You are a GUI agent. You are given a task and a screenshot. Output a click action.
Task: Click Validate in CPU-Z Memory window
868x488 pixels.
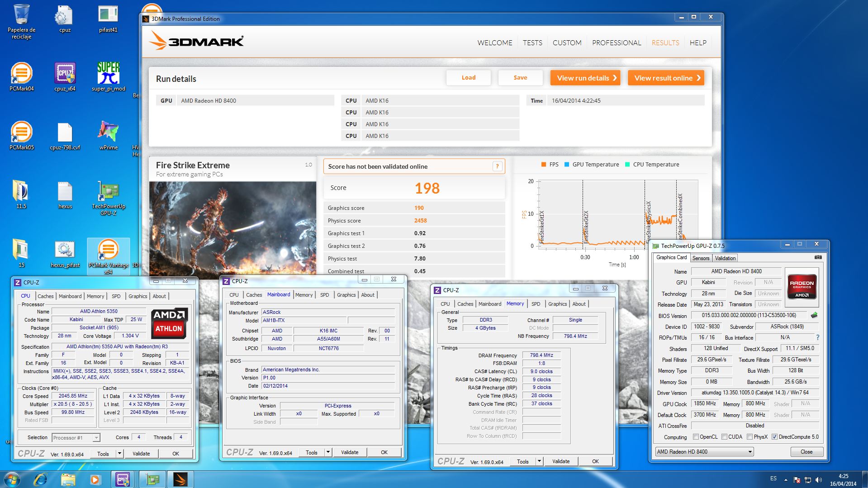[x=561, y=461]
